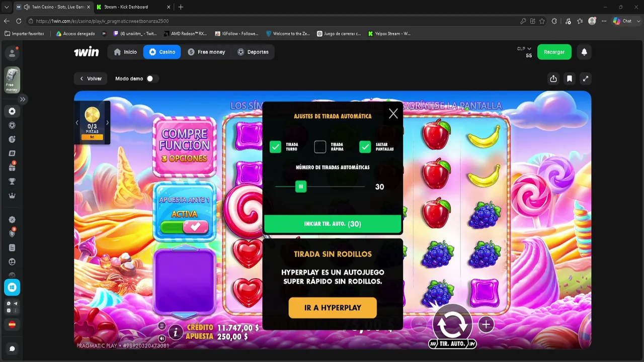Start 30 auto spins with Iniciar Tir. Auto.
The height and width of the screenshot is (362, 644).
tap(333, 224)
